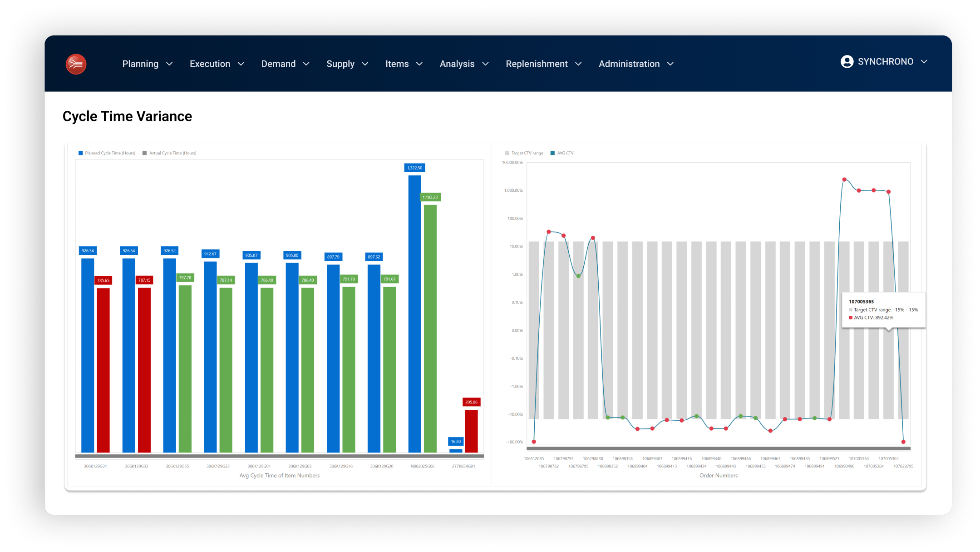The width and height of the screenshot is (980, 552).
Task: Click the highest red data point on the CTV line
Action: 844,179
